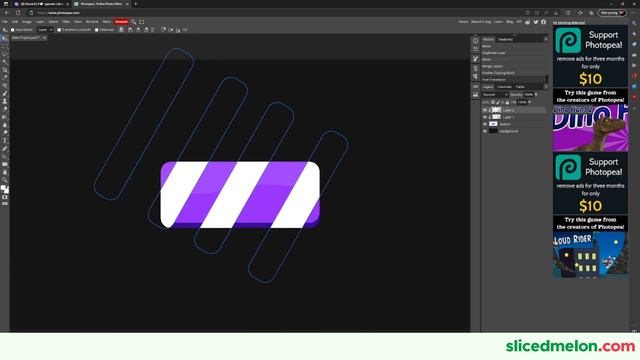
Task: Open the Normal blend mode dropdown
Action: click(495, 95)
